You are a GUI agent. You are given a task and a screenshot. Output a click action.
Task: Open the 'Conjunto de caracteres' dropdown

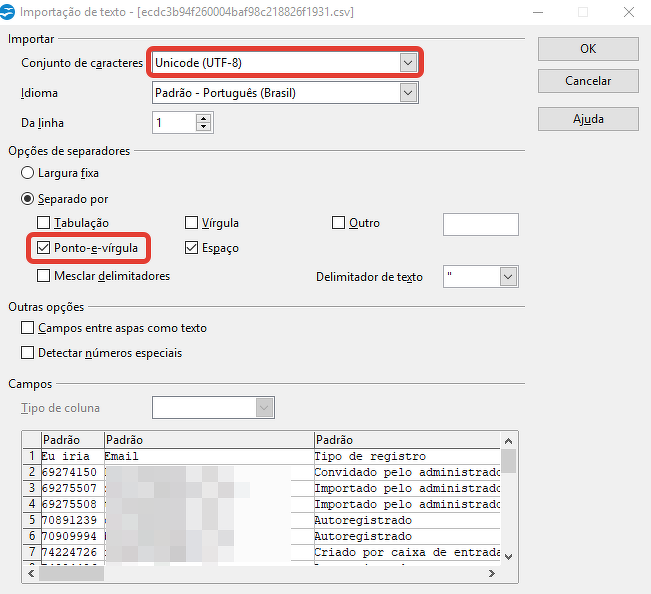407,62
